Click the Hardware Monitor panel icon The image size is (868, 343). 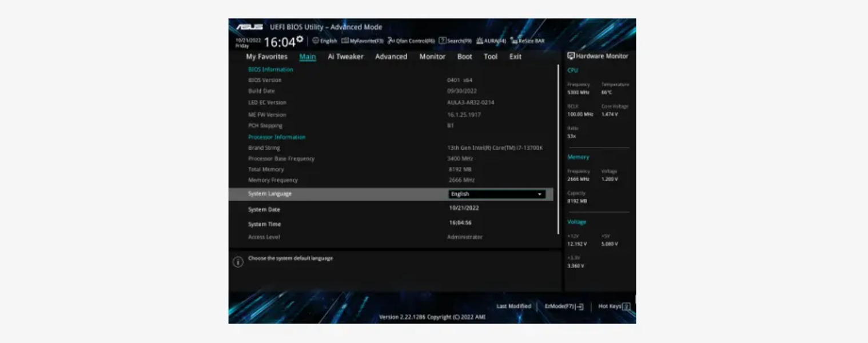(571, 56)
